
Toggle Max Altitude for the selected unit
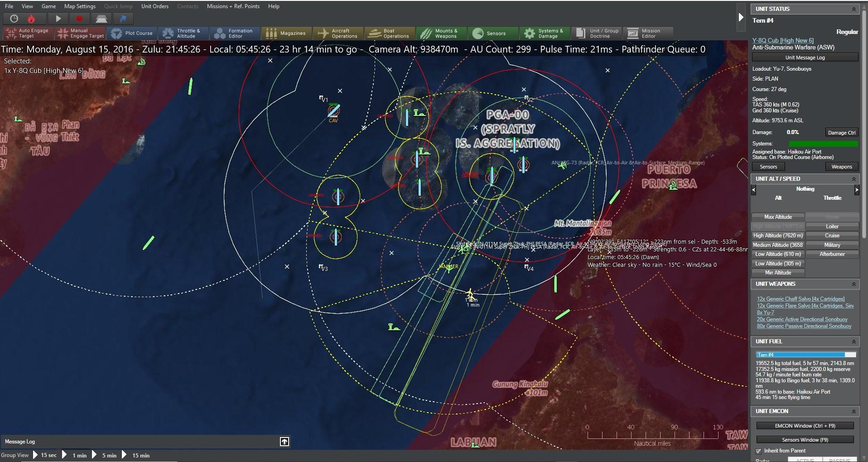(x=777, y=217)
